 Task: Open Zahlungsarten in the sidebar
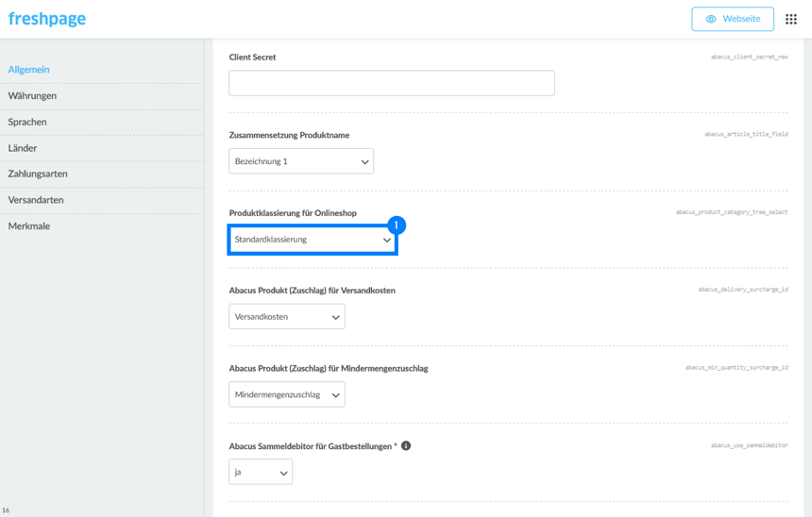(38, 174)
